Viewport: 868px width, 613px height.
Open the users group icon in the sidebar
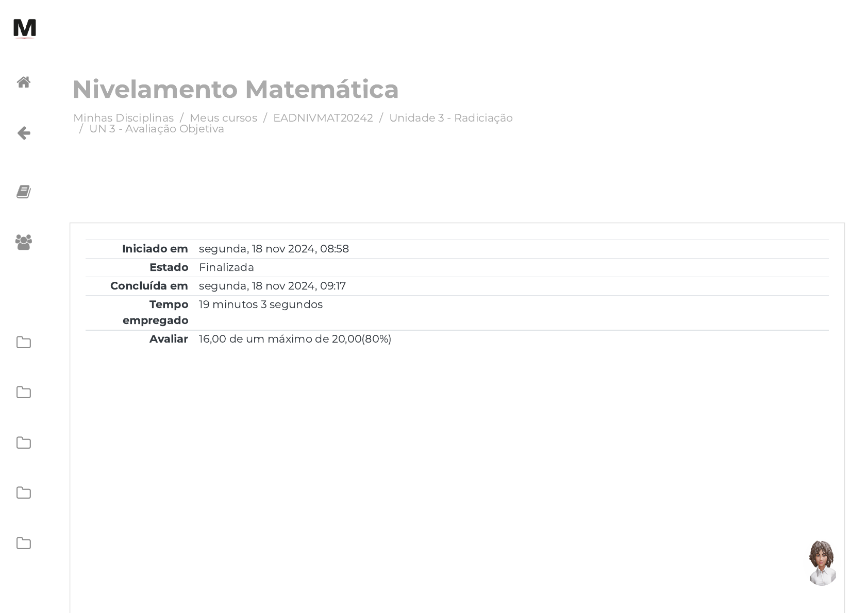click(x=24, y=242)
